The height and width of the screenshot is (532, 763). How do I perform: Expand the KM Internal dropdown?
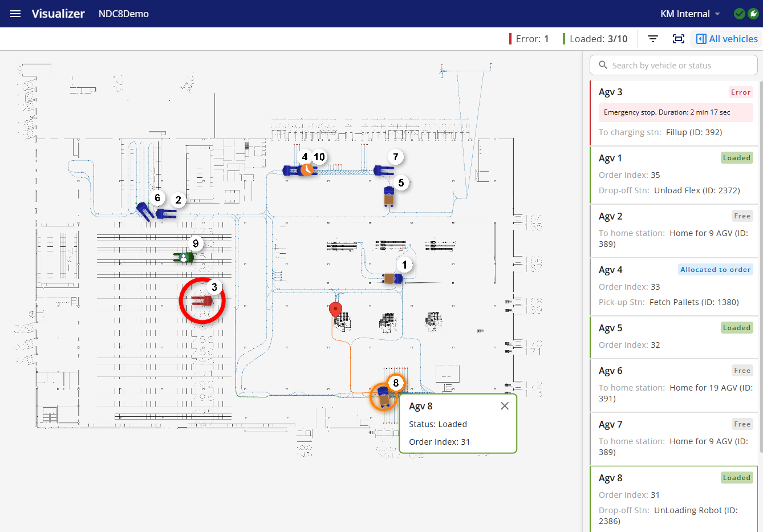(690, 14)
